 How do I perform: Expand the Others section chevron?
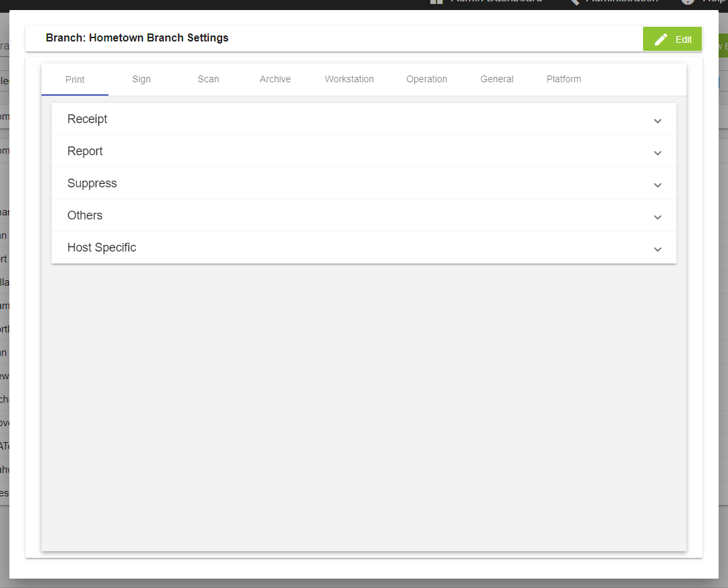pyautogui.click(x=658, y=217)
